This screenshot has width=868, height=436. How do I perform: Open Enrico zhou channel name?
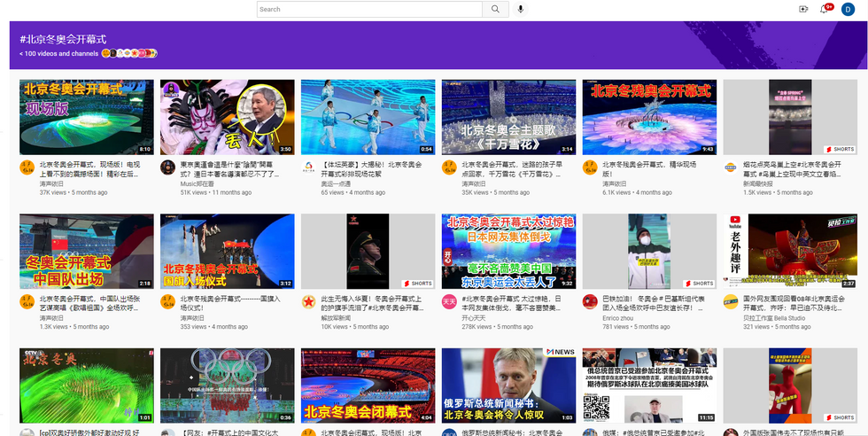[x=619, y=318]
